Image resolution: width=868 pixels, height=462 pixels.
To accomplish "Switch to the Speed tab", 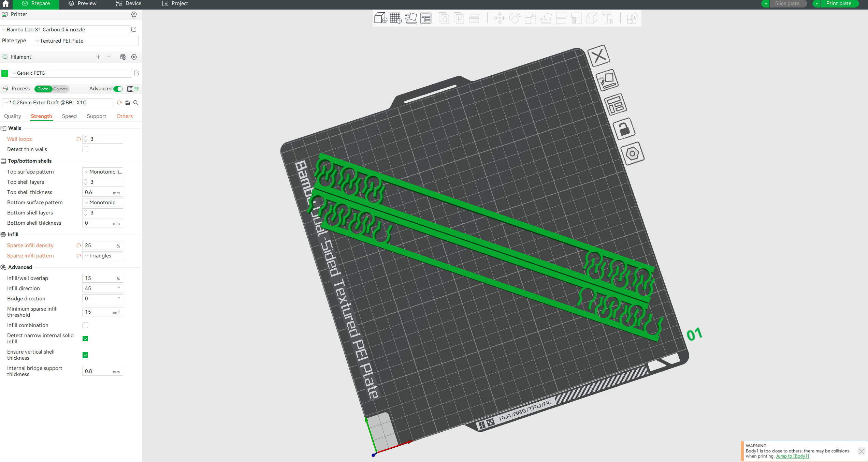I will coord(69,116).
